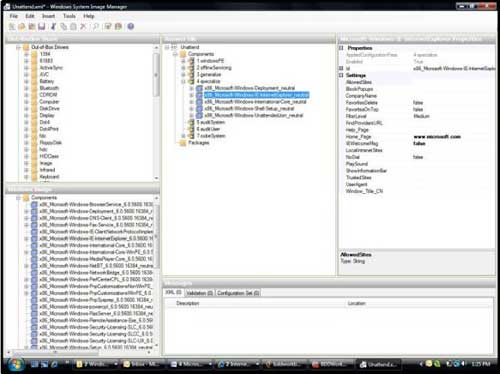Click the Copy icon in the toolbar
500x374 pixels.
pos(63,27)
